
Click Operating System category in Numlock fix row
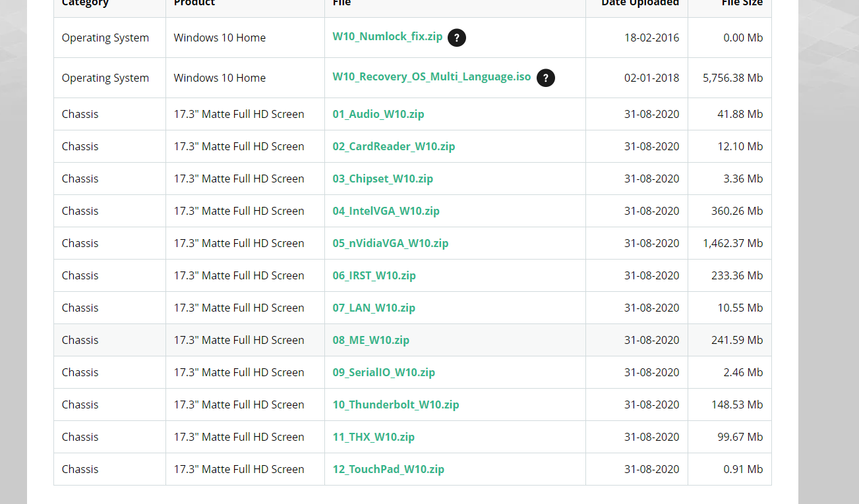click(105, 38)
